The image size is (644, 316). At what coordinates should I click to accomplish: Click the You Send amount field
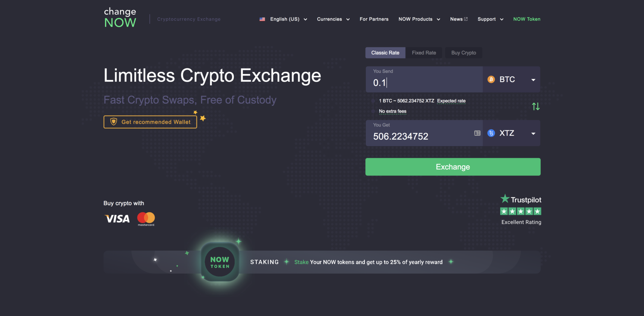424,80
